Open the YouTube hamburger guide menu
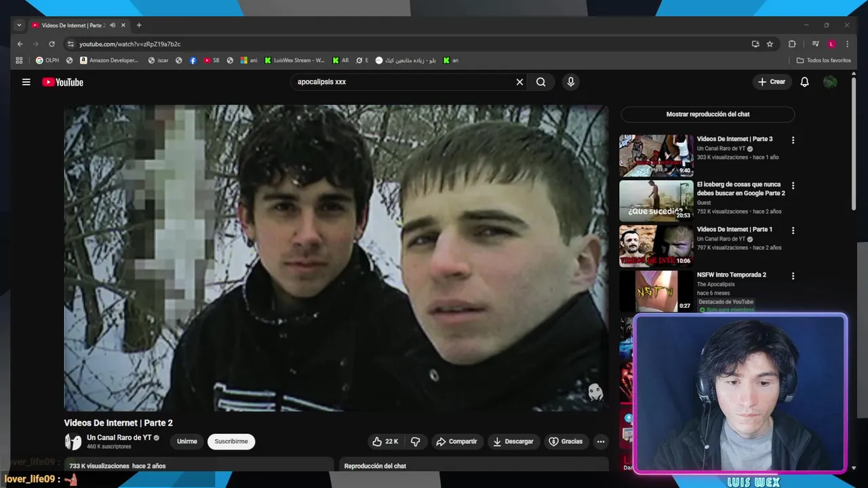The height and width of the screenshot is (488, 868). (x=26, y=82)
